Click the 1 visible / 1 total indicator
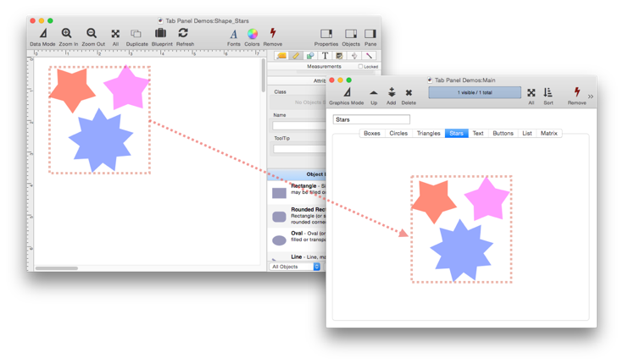The width and height of the screenshot is (623, 364). [x=475, y=92]
